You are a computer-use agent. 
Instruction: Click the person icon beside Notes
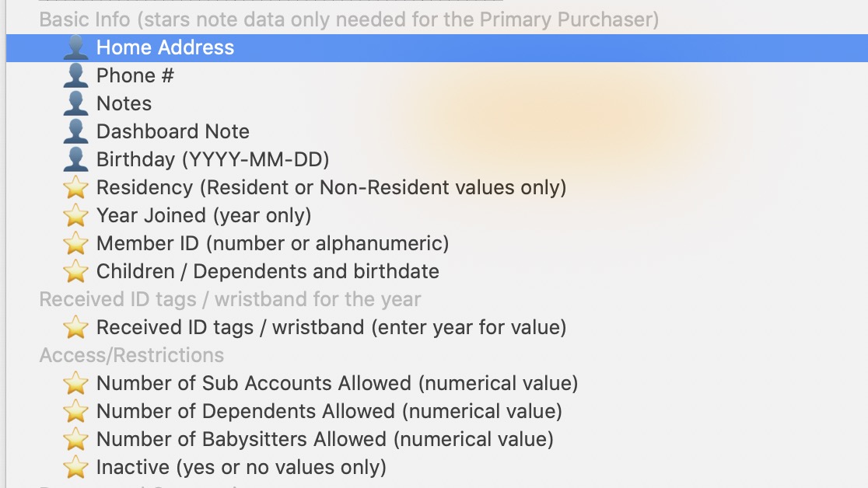coord(75,103)
